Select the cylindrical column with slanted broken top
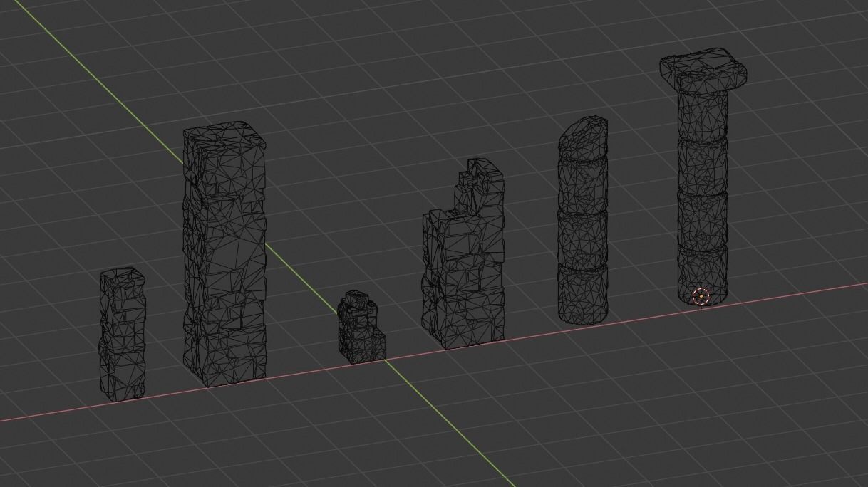This screenshot has height=487, width=868. click(584, 221)
